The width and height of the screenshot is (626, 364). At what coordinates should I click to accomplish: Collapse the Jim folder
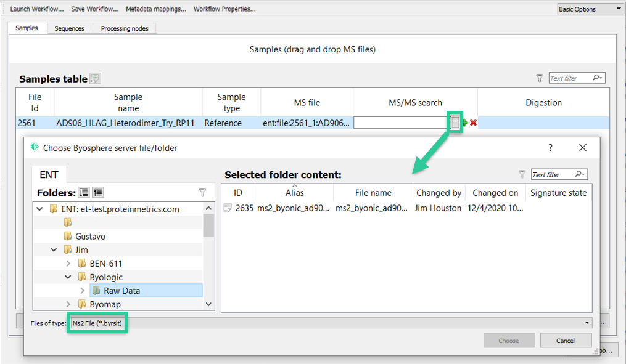pos(54,250)
